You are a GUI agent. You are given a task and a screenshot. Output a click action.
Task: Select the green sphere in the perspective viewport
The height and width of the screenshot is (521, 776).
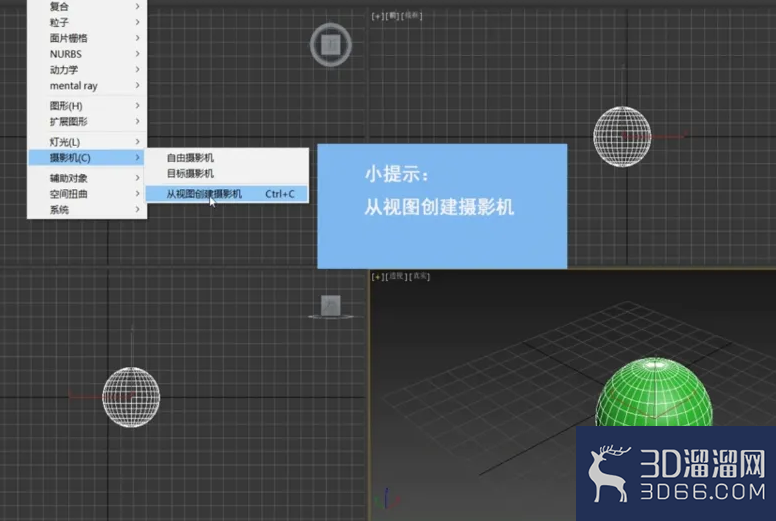[x=654, y=393]
